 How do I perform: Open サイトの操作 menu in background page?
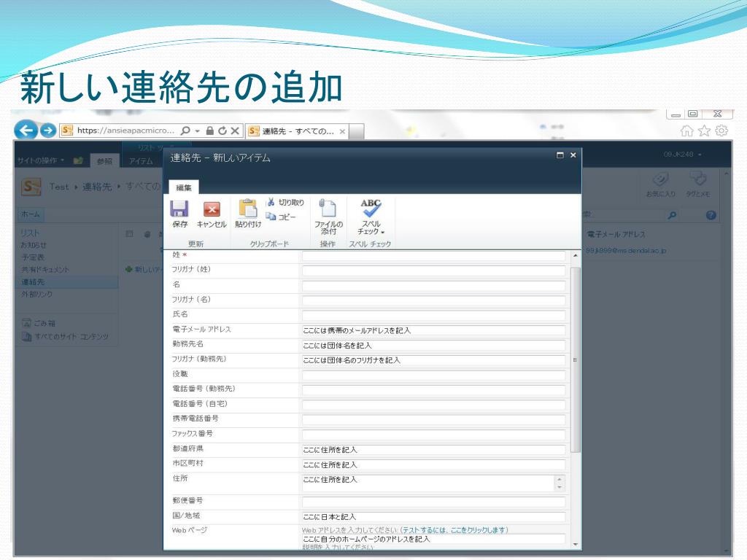41,160
